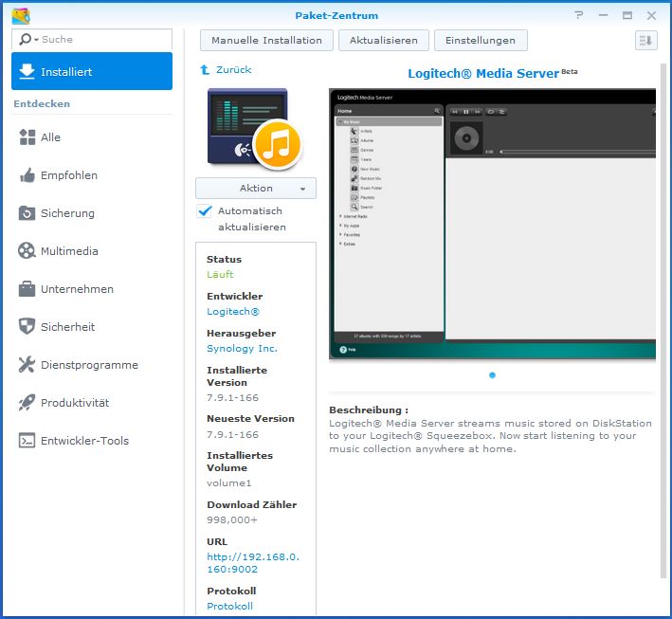Click the Produktivität rocket icon
This screenshot has height=619, width=672.
click(x=27, y=403)
